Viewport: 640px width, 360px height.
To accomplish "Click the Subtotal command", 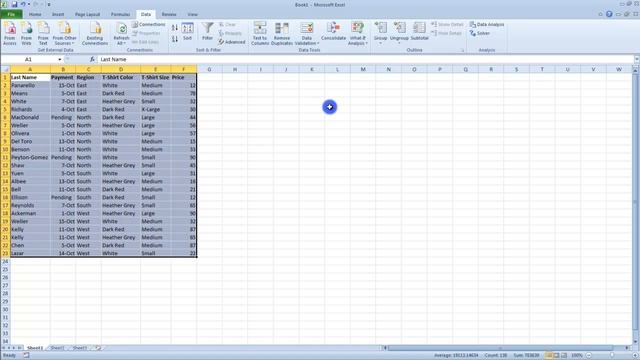I will pos(419,31).
